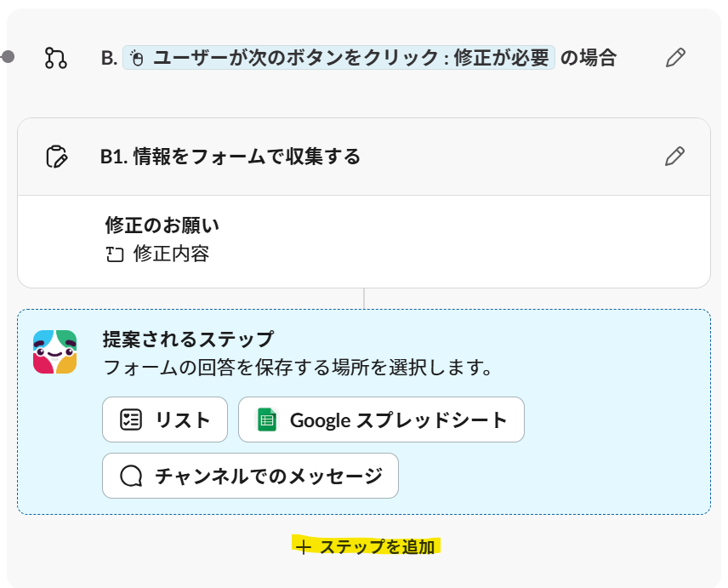The image size is (728, 588).
Task: Click the 修正のお願い form title
Action: tap(162, 225)
